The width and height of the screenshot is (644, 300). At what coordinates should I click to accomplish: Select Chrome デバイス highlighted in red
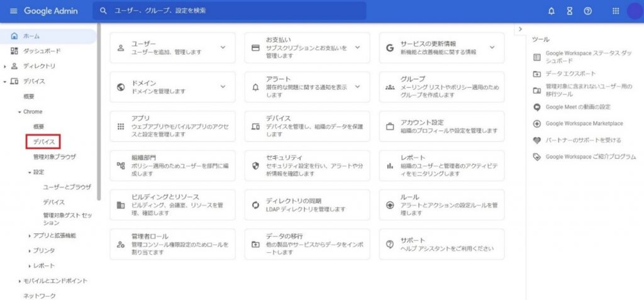43,142
